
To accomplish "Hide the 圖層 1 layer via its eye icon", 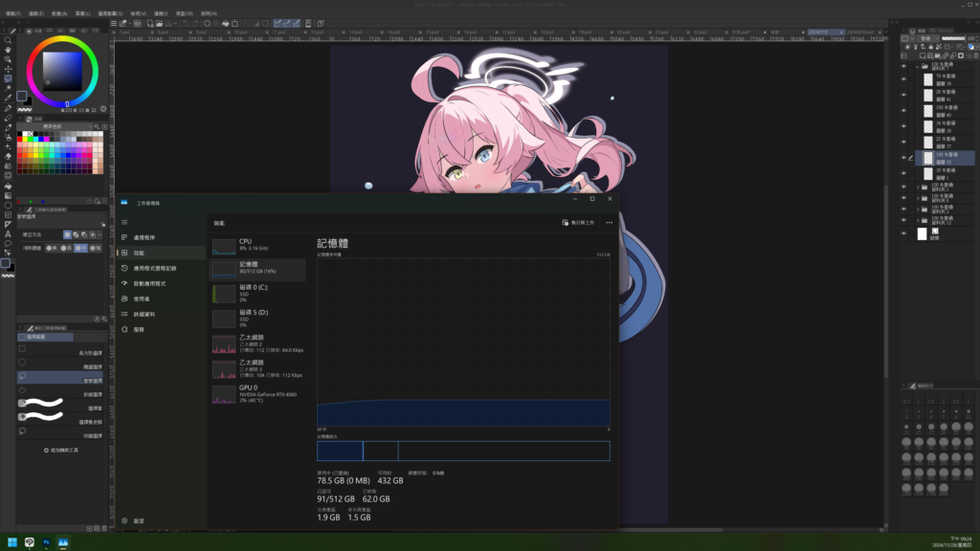I will 903,174.
